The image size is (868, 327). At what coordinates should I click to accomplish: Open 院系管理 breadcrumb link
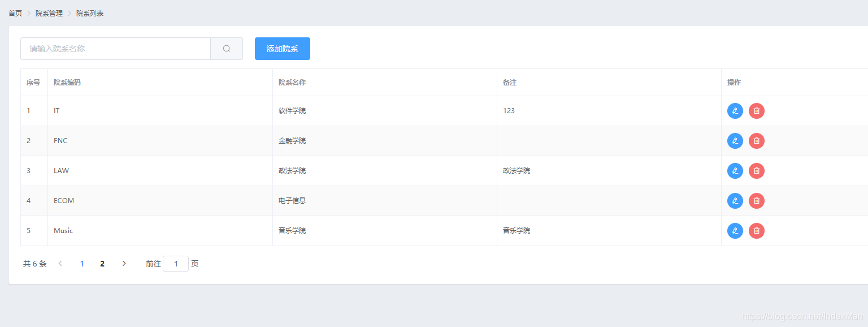(49, 13)
